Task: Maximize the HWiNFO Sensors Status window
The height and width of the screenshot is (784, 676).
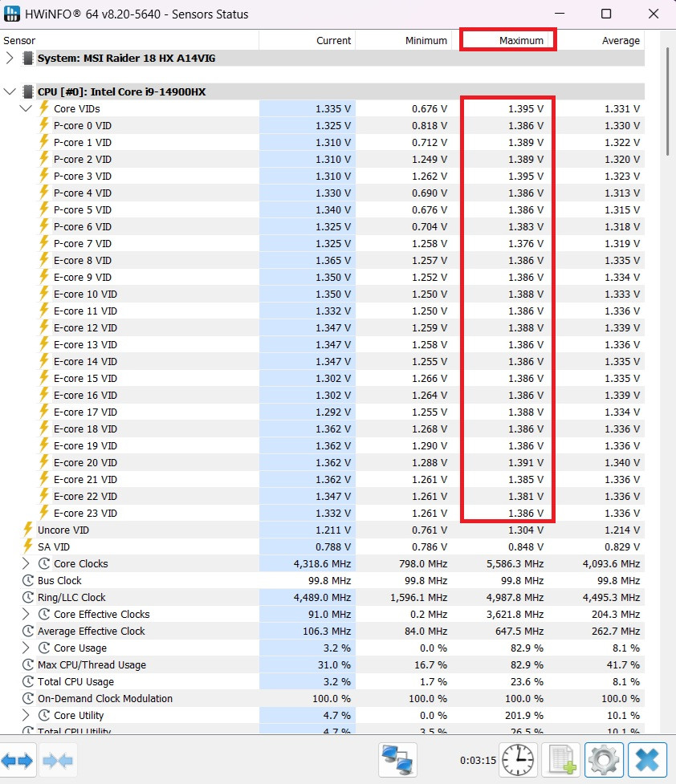Action: click(606, 14)
